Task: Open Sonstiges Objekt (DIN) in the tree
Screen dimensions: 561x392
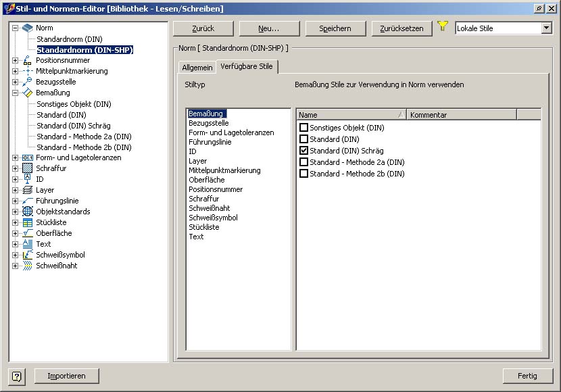Action: tap(74, 104)
